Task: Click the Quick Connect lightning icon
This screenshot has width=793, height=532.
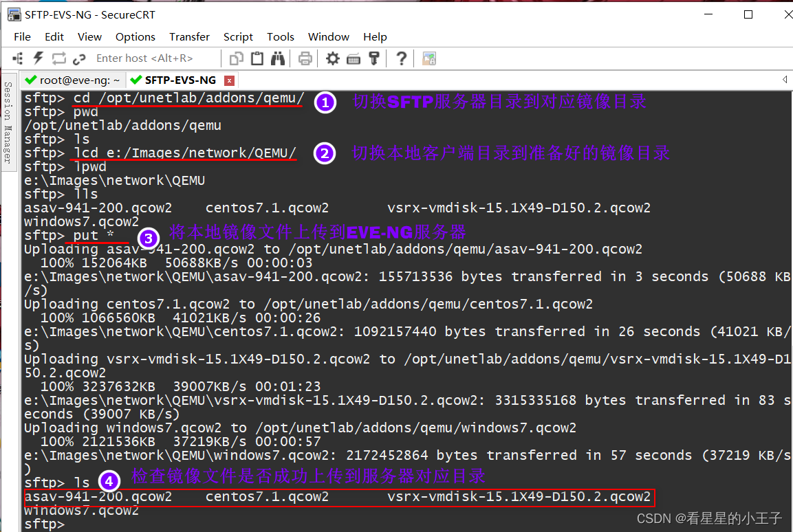Action: [39, 58]
